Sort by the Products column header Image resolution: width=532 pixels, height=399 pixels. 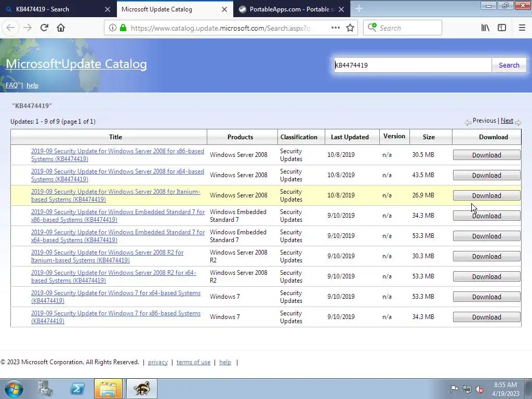pos(240,137)
